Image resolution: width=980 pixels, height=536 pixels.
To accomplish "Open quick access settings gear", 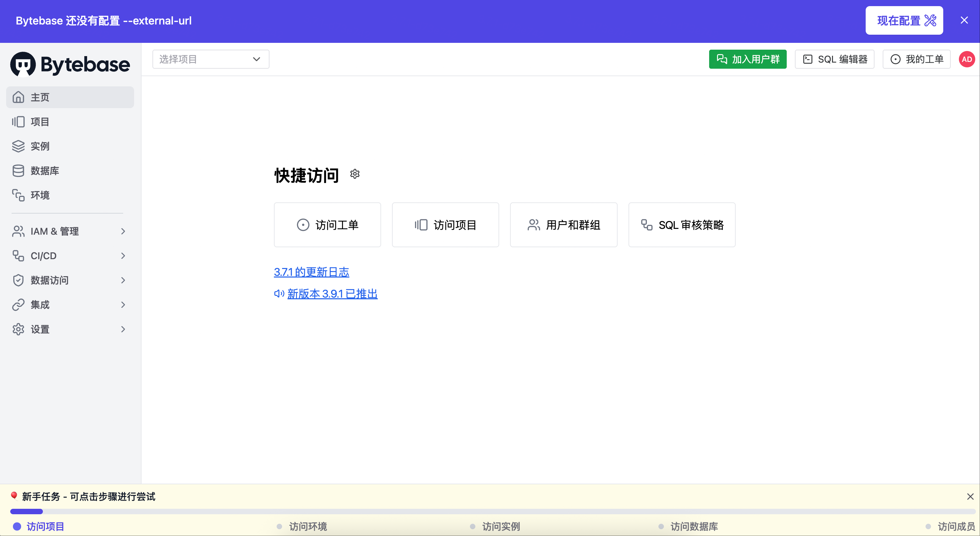I will point(355,174).
